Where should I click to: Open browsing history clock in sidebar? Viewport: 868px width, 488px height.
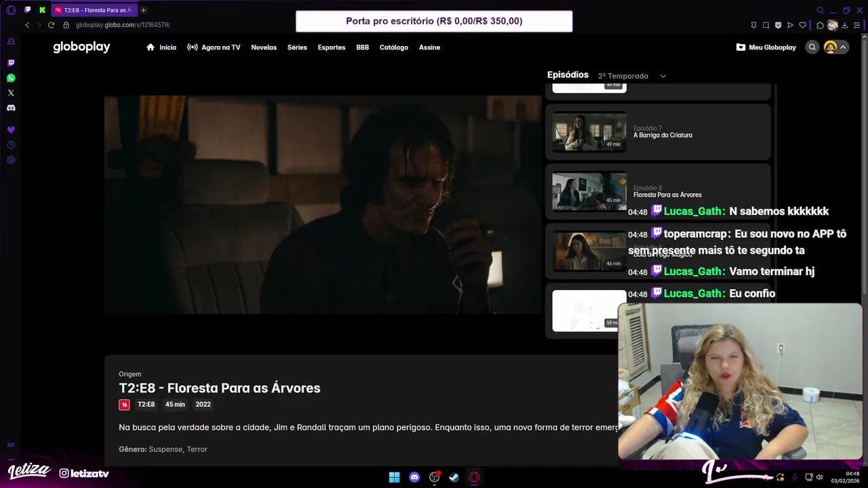[x=11, y=145]
